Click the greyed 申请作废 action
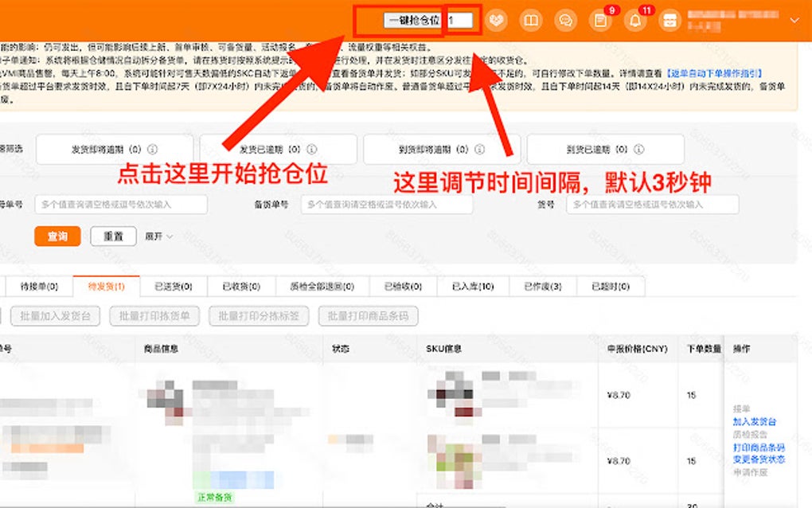This screenshot has height=508, width=812. (750, 472)
